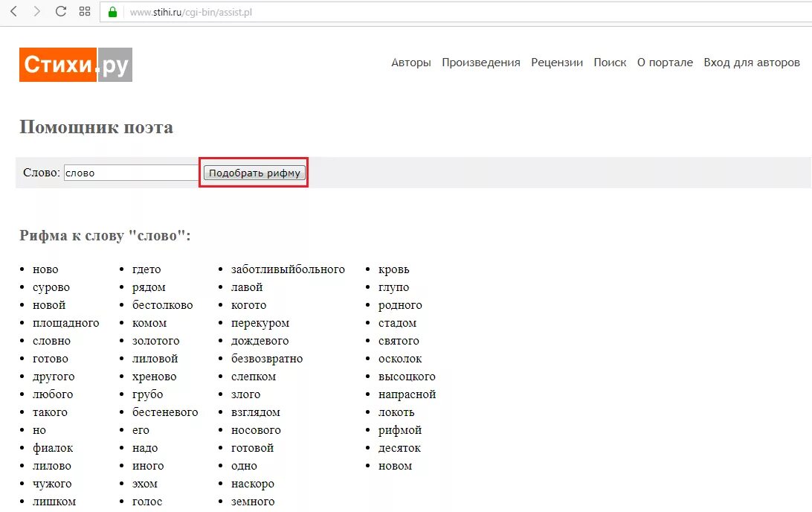
Task: Select rhyme word "дождевого"
Action: click(x=260, y=341)
